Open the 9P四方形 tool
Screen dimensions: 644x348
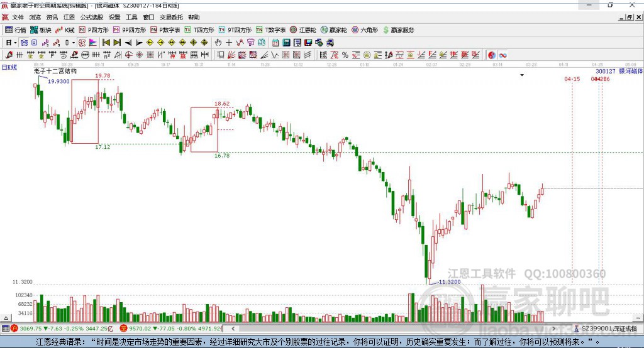pos(130,30)
